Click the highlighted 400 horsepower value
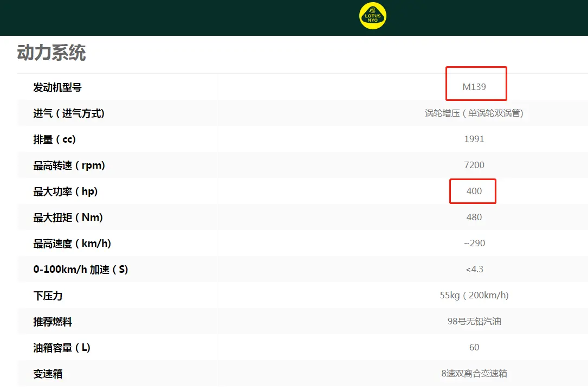Image resolution: width=588 pixels, height=390 pixels. pyautogui.click(x=474, y=191)
